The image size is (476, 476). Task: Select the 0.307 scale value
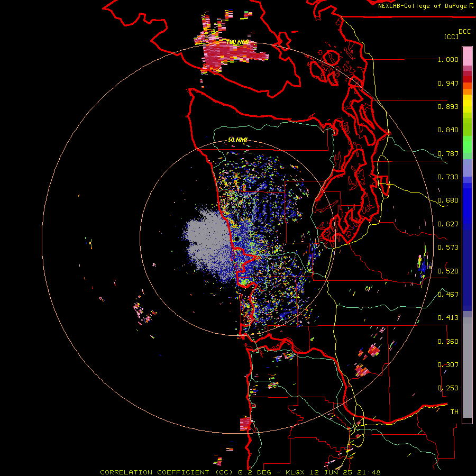[x=448, y=364]
